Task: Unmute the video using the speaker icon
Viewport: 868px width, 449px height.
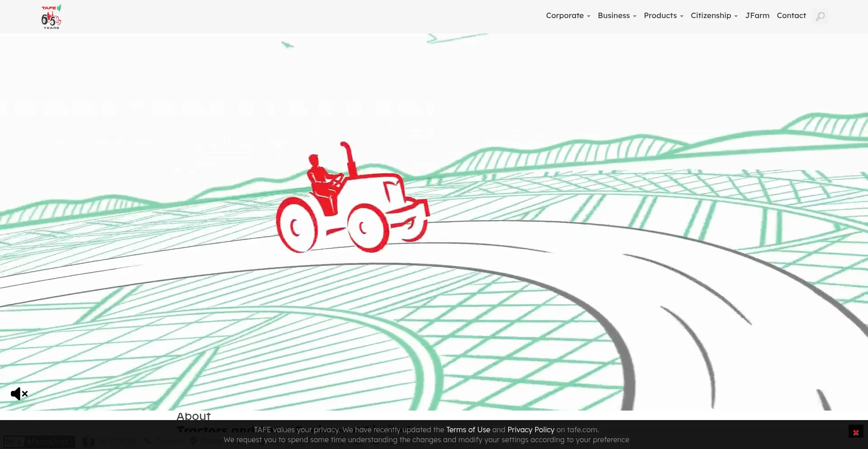Action: coord(19,394)
